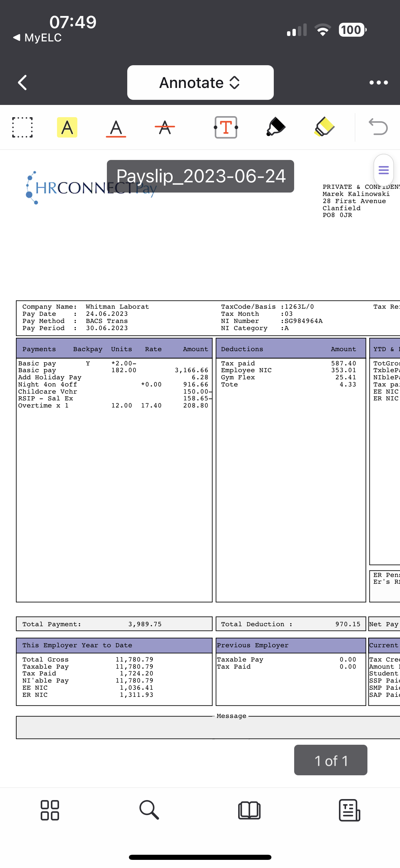Image resolution: width=400 pixels, height=868 pixels.
Task: Tap the Payslip_2023-06-24 title label
Action: click(x=201, y=176)
